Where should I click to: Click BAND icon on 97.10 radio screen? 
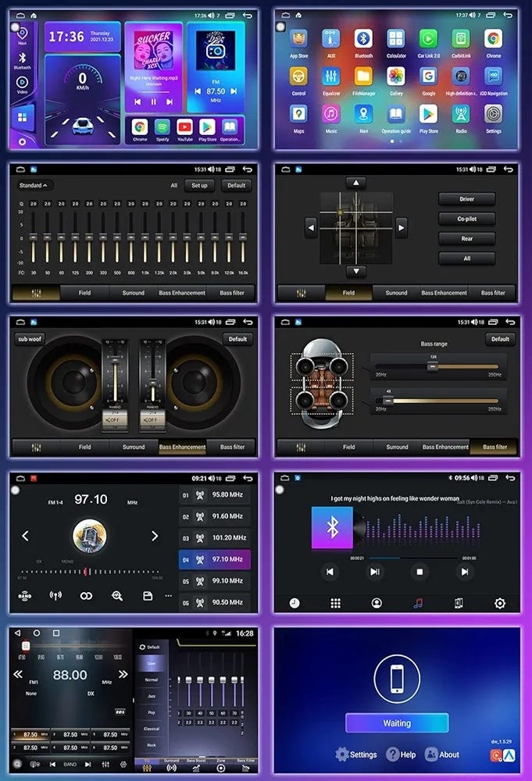pyautogui.click(x=24, y=595)
